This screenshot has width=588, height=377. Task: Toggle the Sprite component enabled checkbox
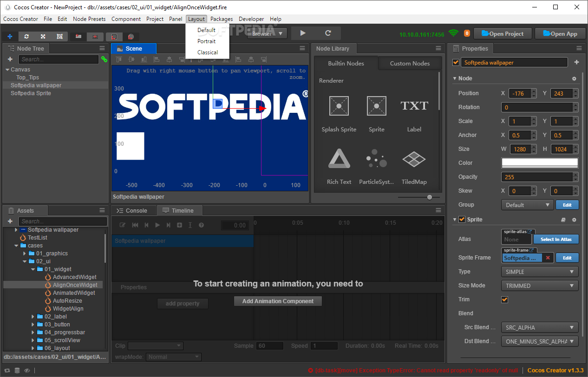[x=462, y=220]
